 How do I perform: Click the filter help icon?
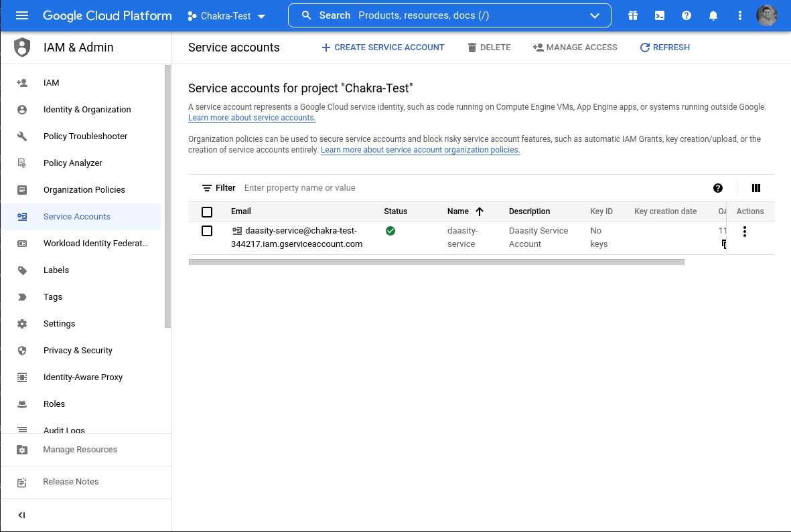pyautogui.click(x=718, y=188)
